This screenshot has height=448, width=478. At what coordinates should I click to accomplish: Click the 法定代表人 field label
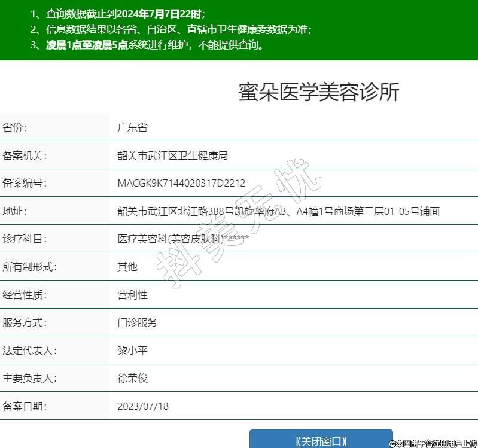pyautogui.click(x=29, y=351)
